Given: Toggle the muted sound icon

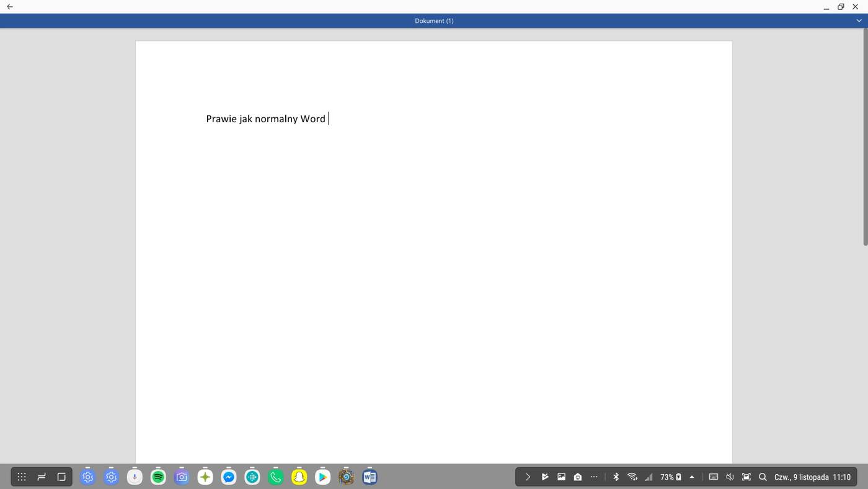Looking at the screenshot, I should [730, 477].
